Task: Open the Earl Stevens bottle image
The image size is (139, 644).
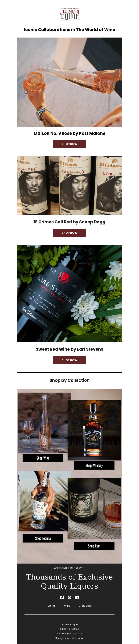Action: (69, 293)
